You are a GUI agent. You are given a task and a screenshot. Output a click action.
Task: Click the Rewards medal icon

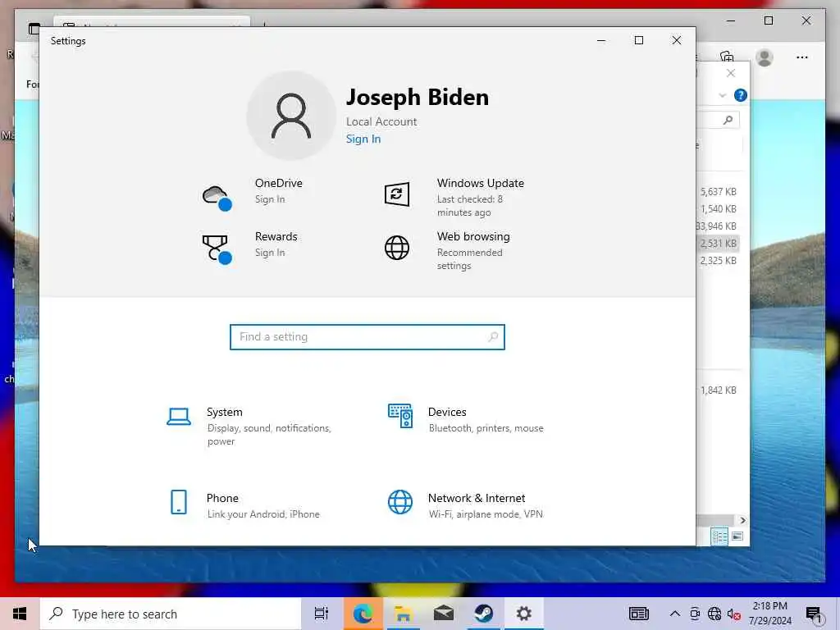[x=217, y=249]
